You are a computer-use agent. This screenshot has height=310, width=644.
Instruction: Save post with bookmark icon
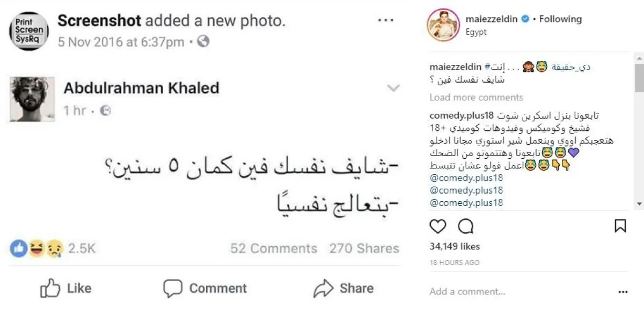point(620,226)
